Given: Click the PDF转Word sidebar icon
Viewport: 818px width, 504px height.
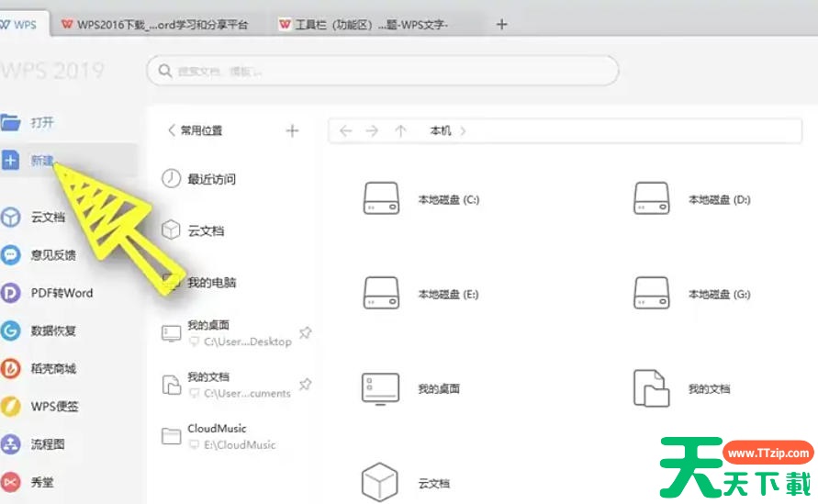Looking at the screenshot, I should pyautogui.click(x=11, y=293).
